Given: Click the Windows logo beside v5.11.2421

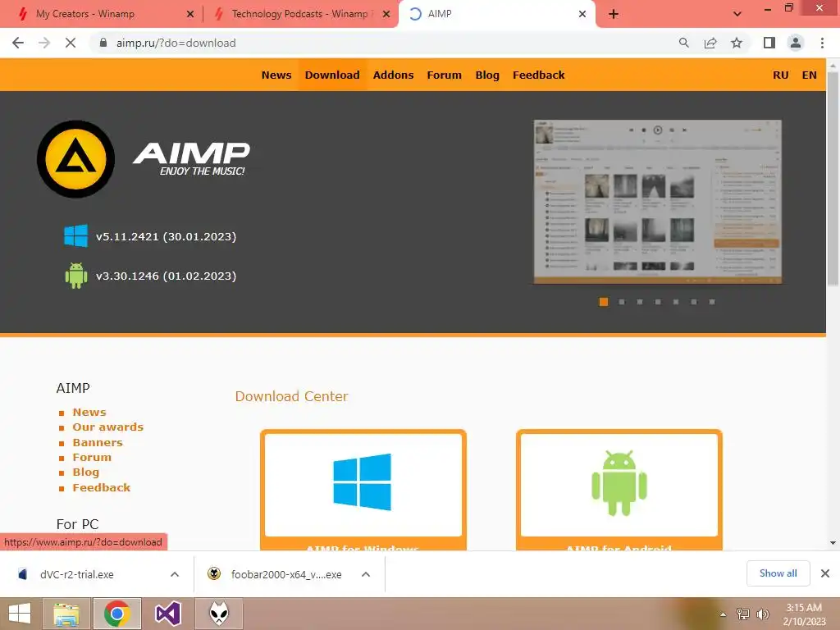Looking at the screenshot, I should [x=75, y=236].
